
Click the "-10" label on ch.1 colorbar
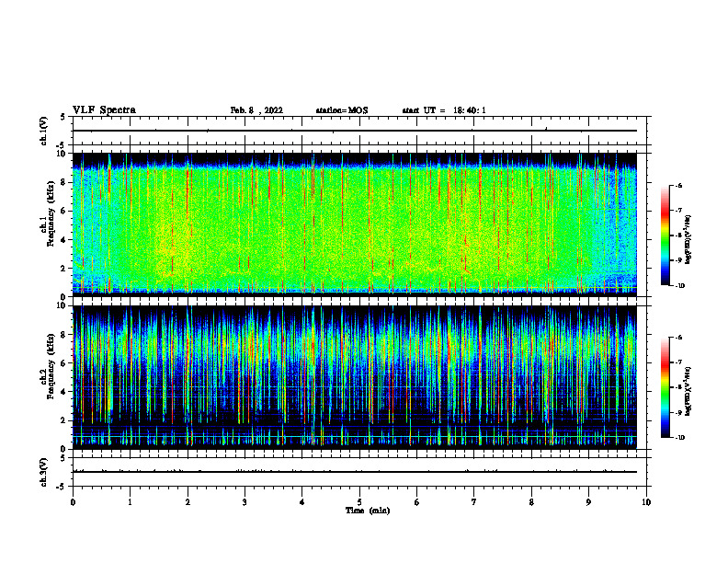point(679,286)
